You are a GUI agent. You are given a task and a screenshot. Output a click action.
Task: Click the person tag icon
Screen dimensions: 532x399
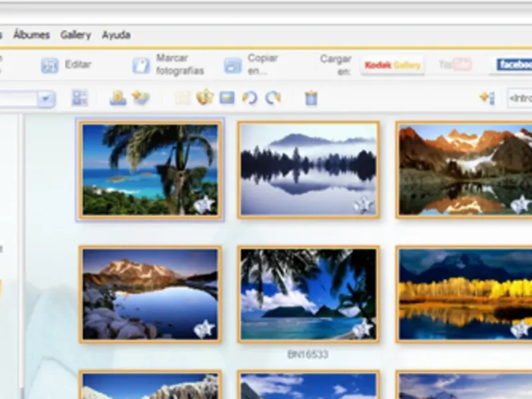[x=118, y=98]
